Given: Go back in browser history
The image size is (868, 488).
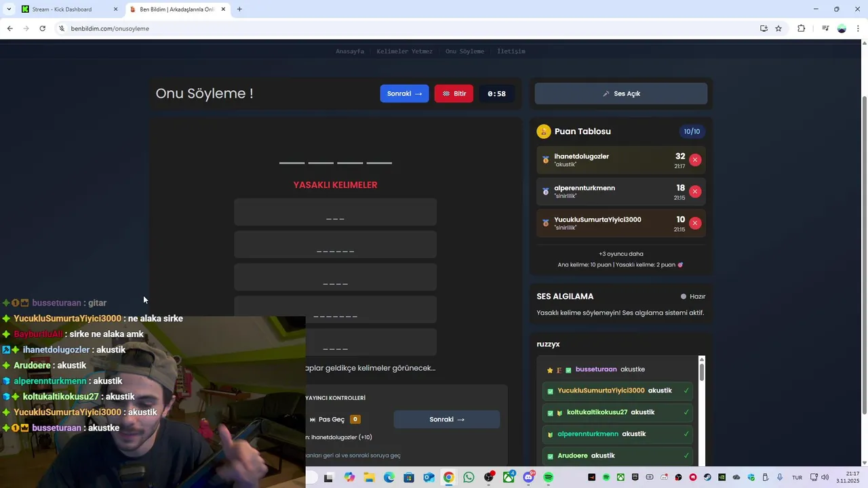Looking at the screenshot, I should 9,28.
